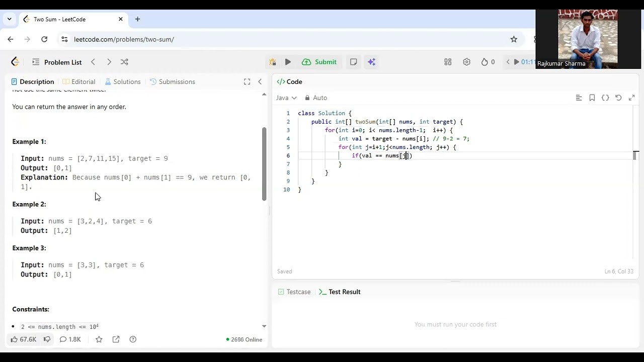Reload the LeetCode page
This screenshot has height=362, width=644.
point(44,39)
